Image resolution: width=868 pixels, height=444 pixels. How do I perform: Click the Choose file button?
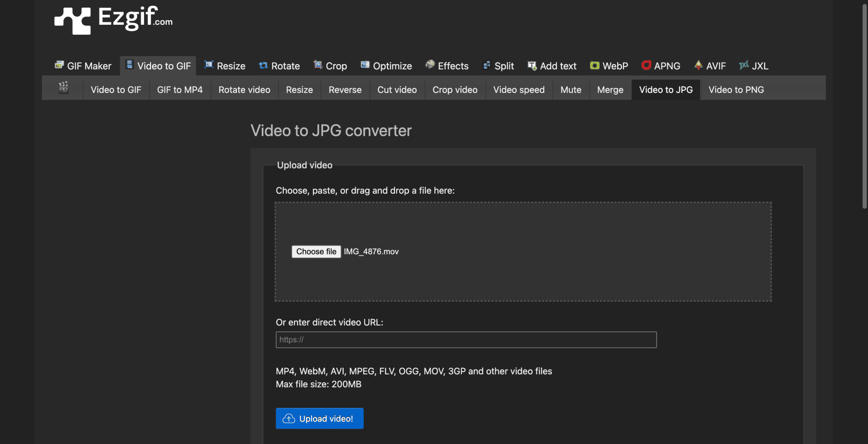coord(316,252)
